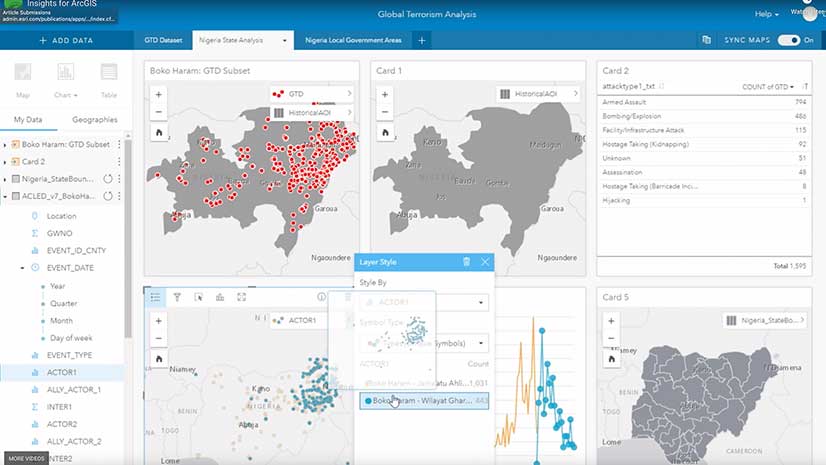Refresh the Nigeria_StateBoun dataset
Image resolution: width=826 pixels, height=465 pixels.
tap(108, 179)
